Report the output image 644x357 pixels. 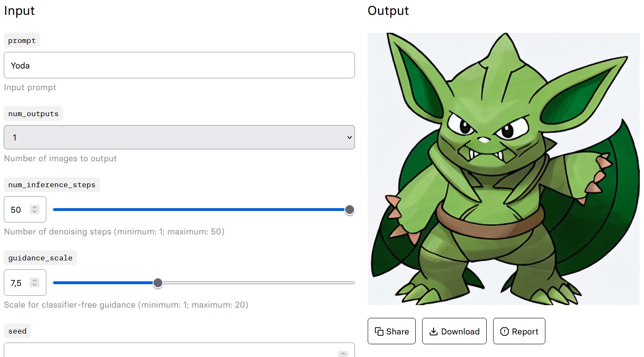519,331
